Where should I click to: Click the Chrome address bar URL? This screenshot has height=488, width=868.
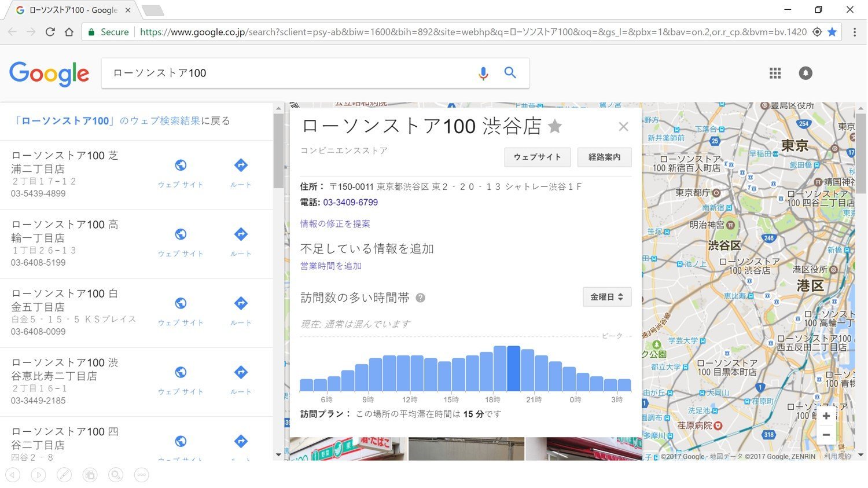(473, 32)
